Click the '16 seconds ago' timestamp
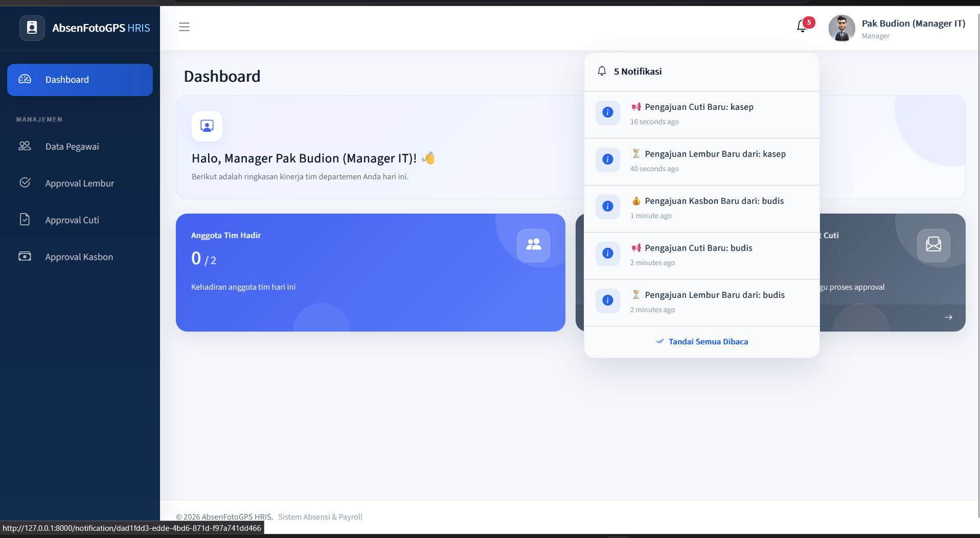Screen dimensions: 980x538 (654, 122)
